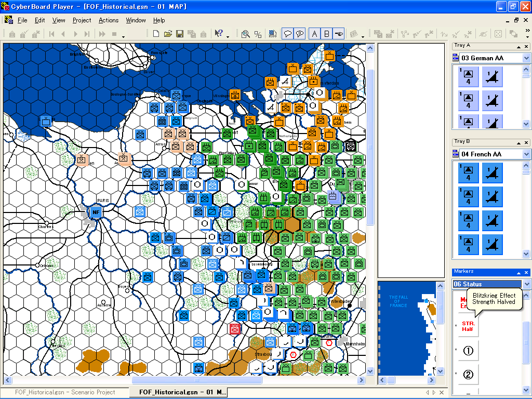The width and height of the screenshot is (532, 399).
Task: Click the Fall of France minimap thumbnail
Action: tap(408, 328)
